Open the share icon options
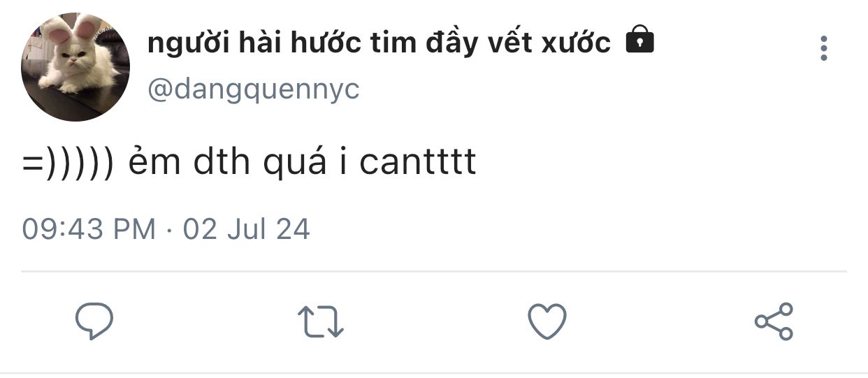 pos(774,321)
